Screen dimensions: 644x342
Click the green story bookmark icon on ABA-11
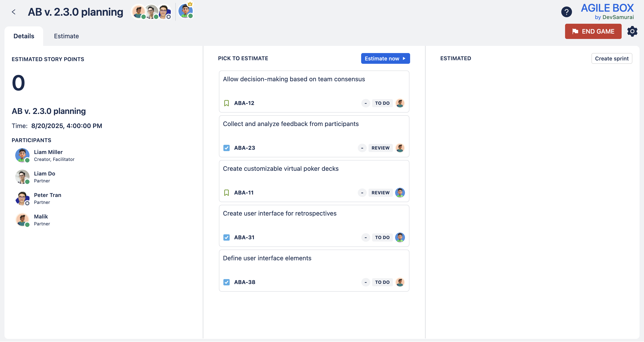(226, 193)
